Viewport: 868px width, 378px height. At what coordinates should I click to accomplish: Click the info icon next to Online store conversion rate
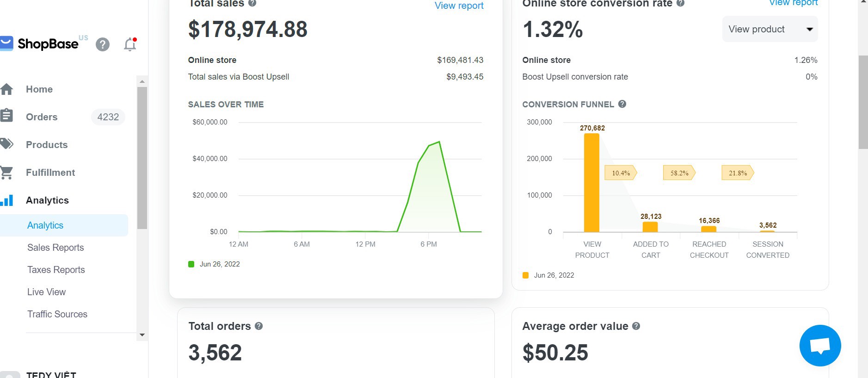(680, 3)
